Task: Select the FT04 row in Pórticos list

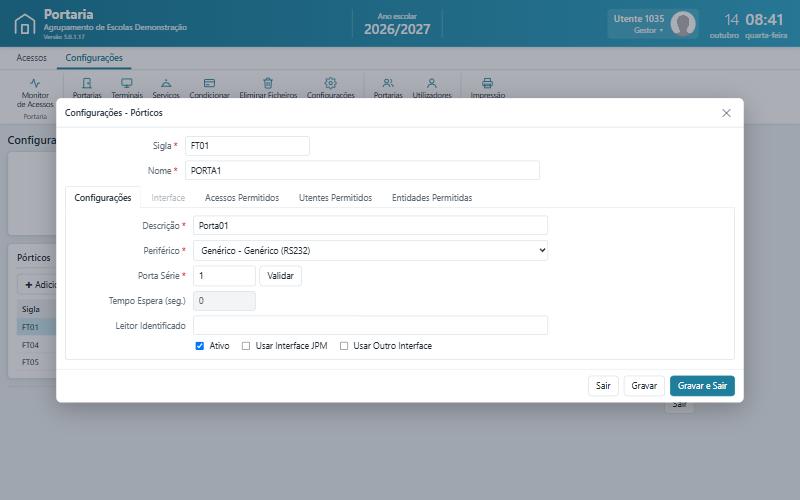Action: (x=36, y=345)
